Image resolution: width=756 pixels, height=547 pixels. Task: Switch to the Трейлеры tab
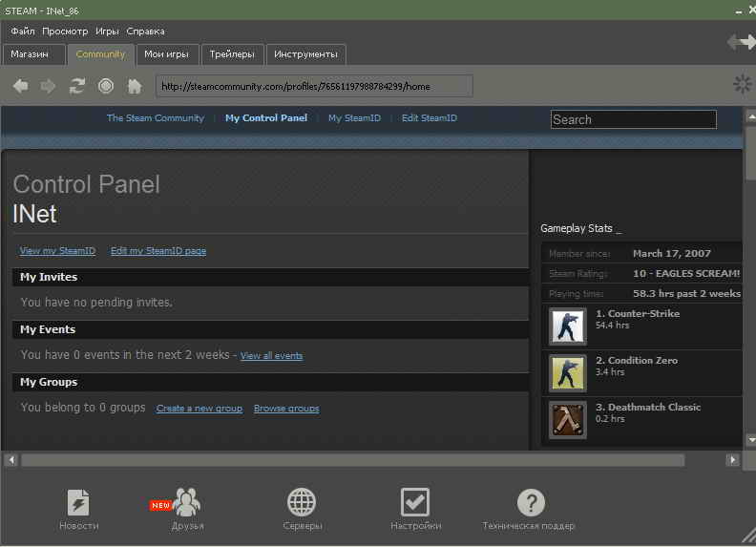232,54
